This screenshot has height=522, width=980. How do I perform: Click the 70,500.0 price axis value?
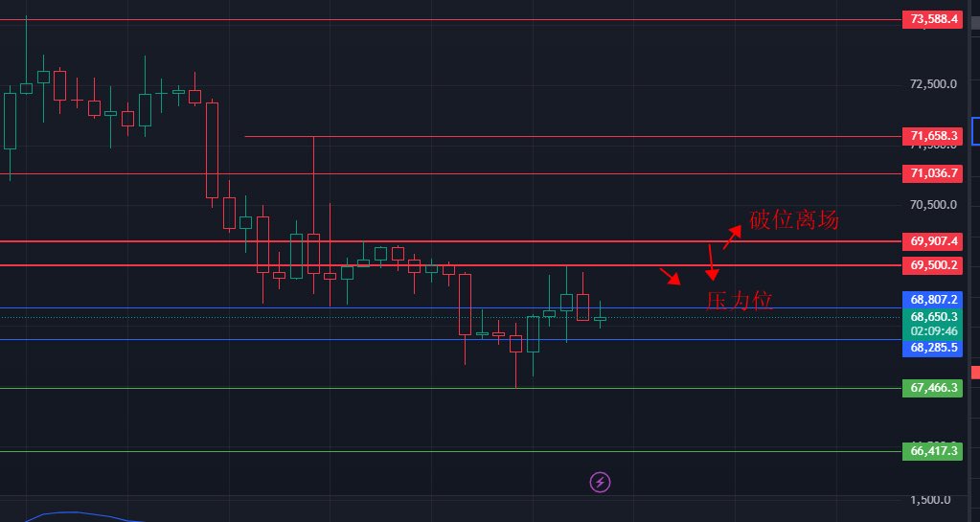(933, 204)
